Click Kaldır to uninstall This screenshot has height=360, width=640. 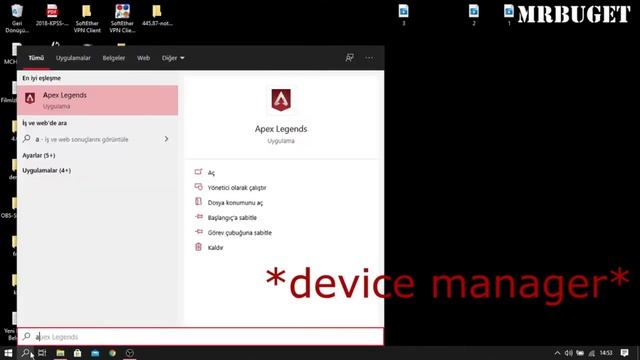(215, 248)
